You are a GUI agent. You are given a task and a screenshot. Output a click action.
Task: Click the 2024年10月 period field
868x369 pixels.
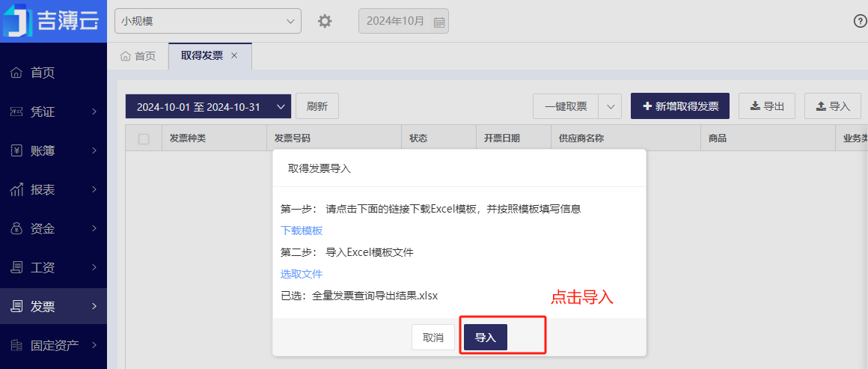(403, 22)
